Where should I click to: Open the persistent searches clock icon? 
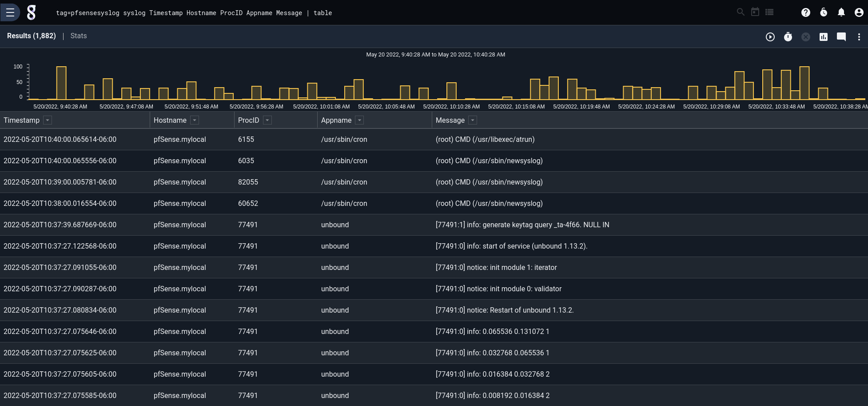(824, 12)
